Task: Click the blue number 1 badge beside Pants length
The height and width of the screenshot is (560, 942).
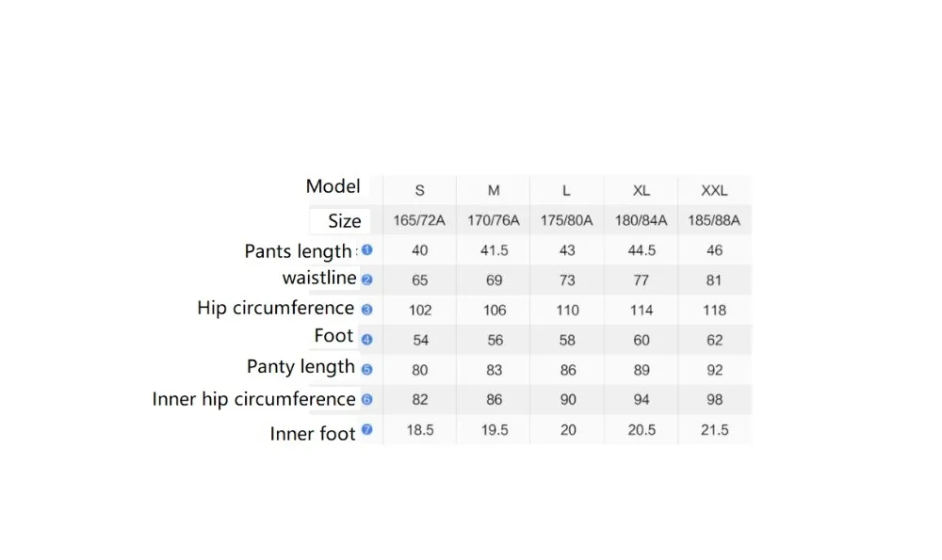Action: 367,249
